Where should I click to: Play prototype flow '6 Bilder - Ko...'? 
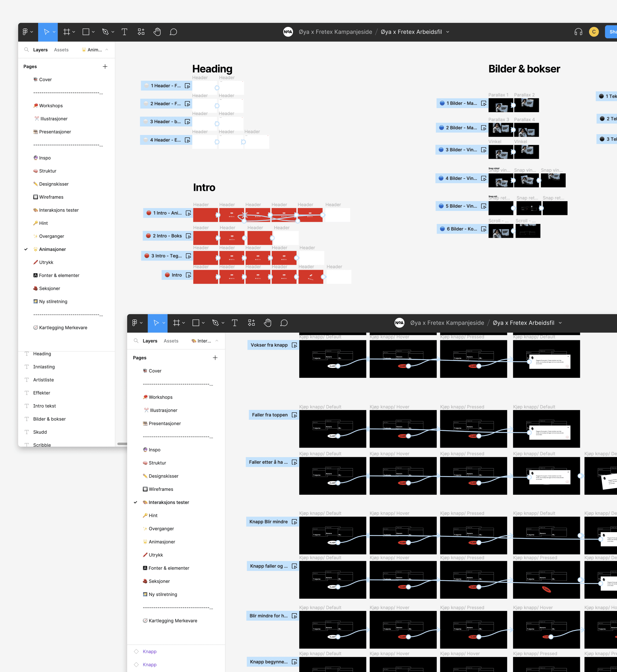coord(484,229)
